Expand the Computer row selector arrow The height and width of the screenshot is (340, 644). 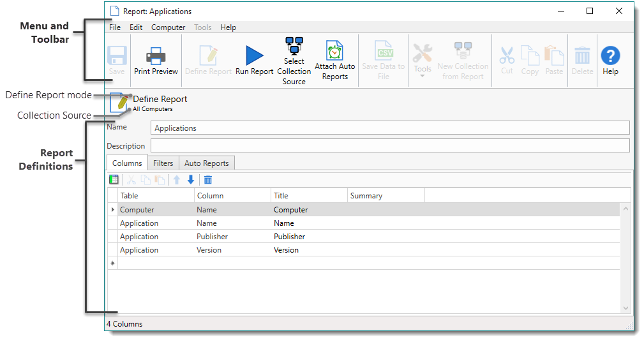coord(113,210)
